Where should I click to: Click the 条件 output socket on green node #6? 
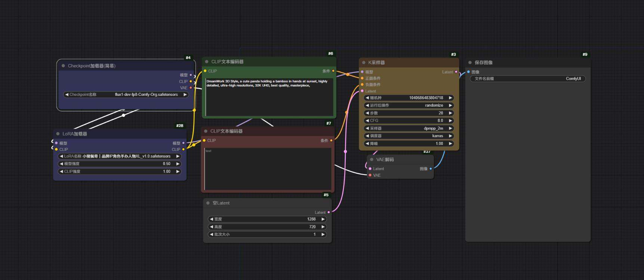[x=333, y=71]
